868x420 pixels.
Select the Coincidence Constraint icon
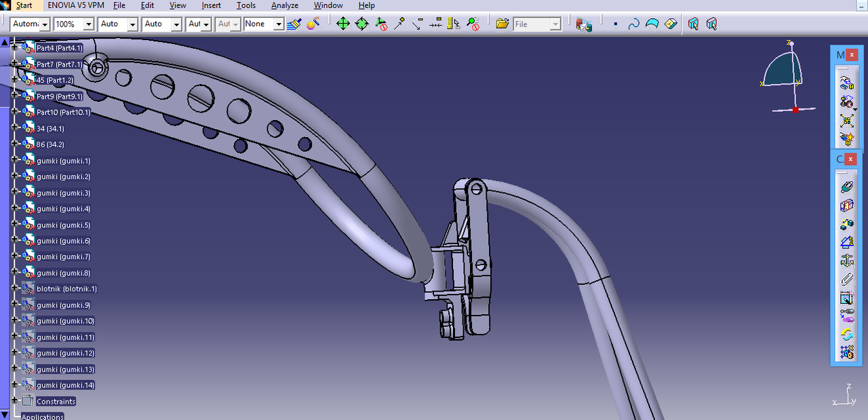point(846,187)
